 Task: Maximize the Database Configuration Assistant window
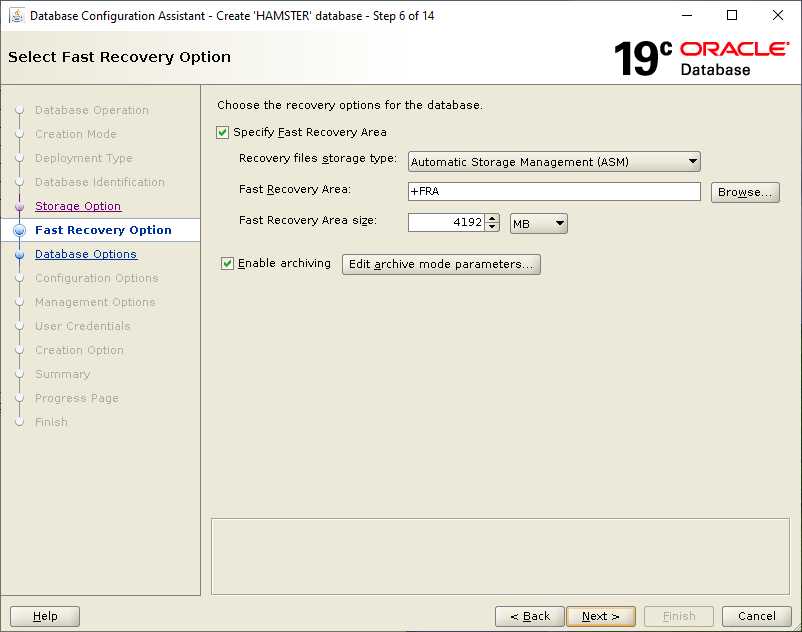(x=732, y=15)
